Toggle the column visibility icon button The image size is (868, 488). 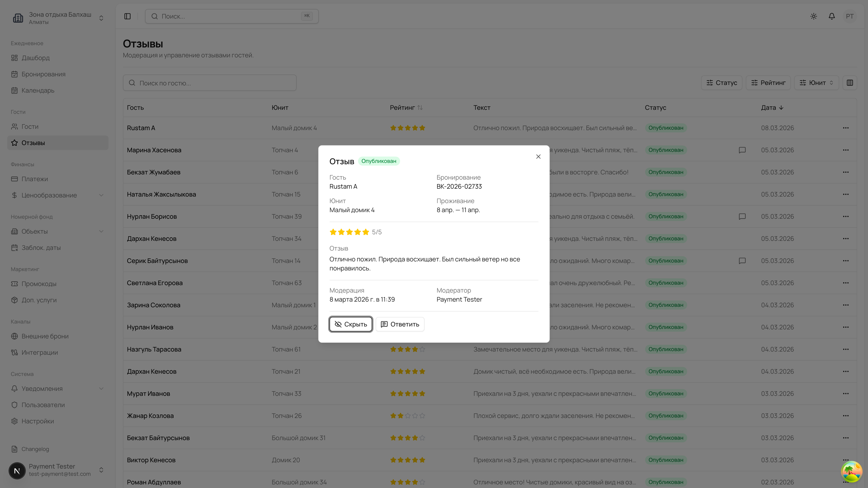849,82
